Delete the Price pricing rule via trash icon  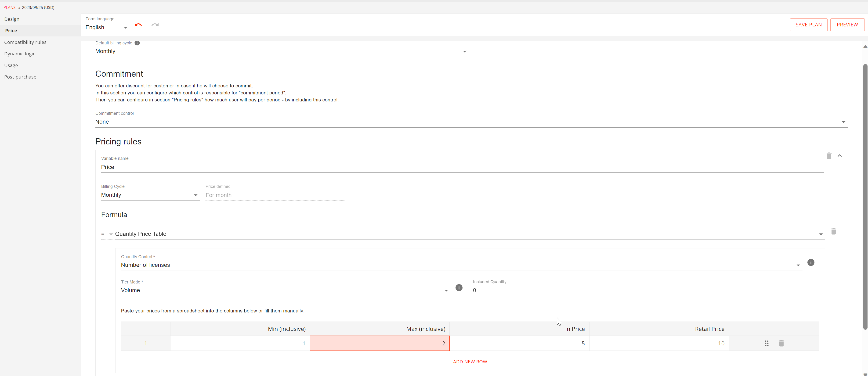[x=829, y=155]
